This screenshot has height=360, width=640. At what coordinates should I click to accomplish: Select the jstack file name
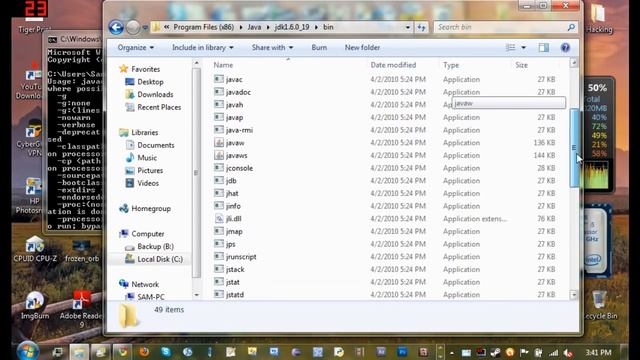point(235,269)
